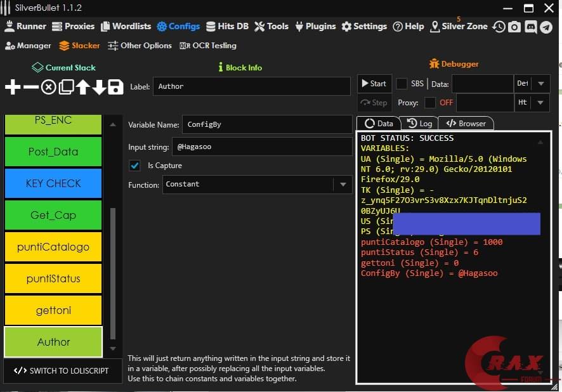This screenshot has width=562, height=392.
Task: Uncheck the Is Capture checkbox
Action: pos(134,166)
